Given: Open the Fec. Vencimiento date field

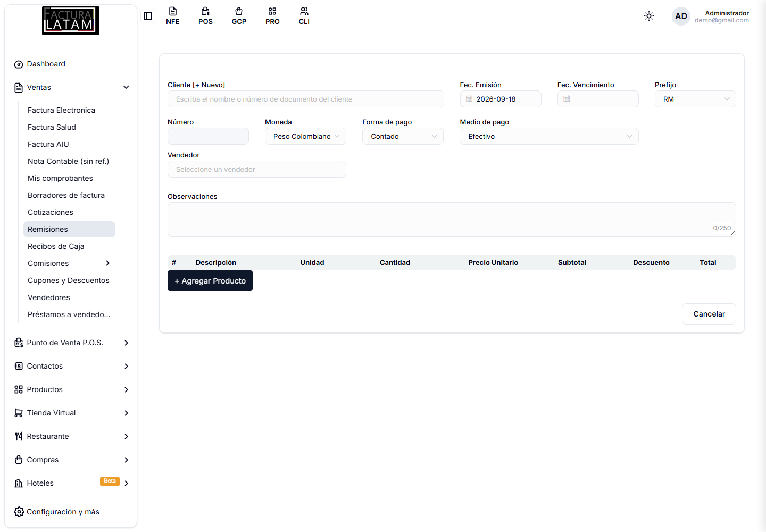Looking at the screenshot, I should coord(598,99).
